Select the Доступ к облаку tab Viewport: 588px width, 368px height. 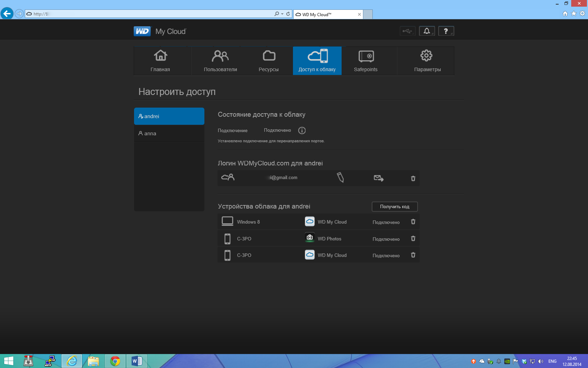click(x=317, y=61)
